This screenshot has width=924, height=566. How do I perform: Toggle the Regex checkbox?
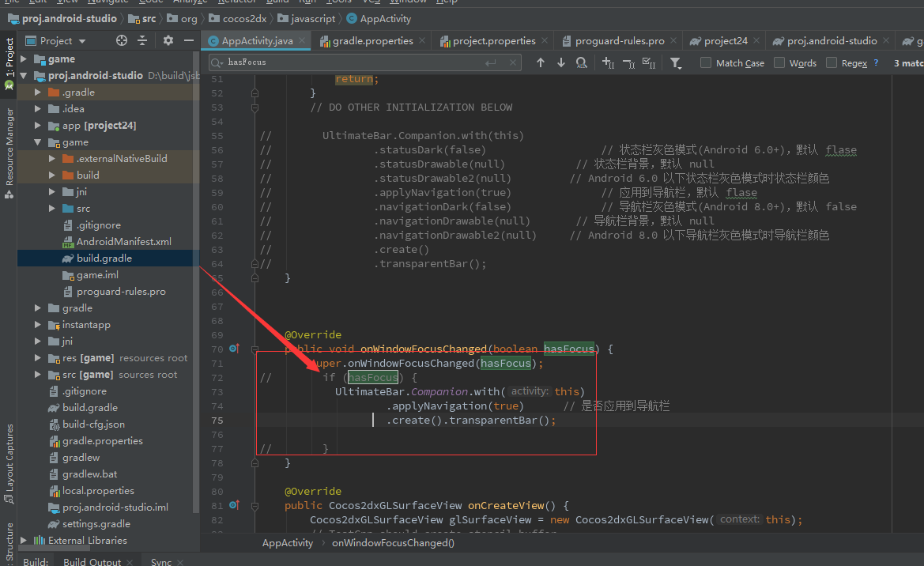[x=832, y=62]
